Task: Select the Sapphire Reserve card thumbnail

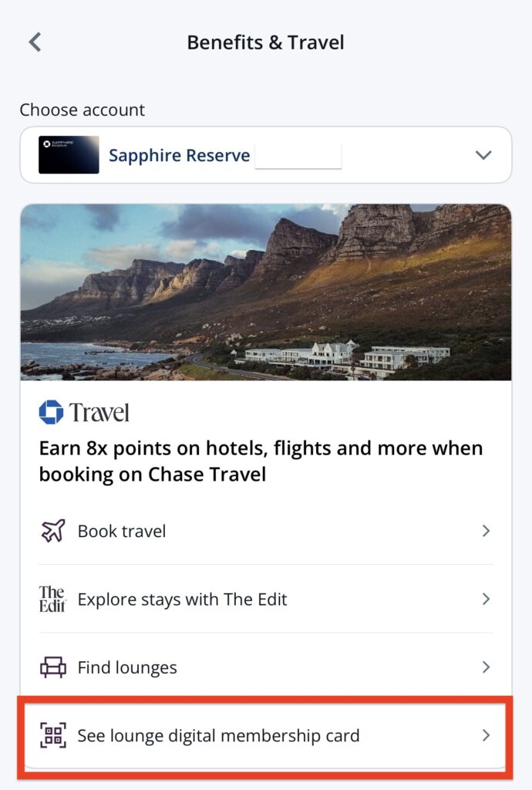Action: click(69, 155)
